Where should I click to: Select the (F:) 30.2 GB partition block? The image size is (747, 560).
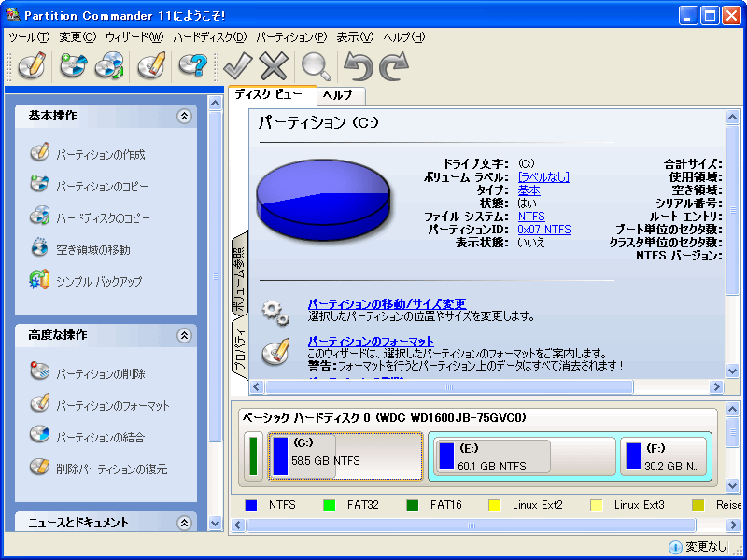[x=663, y=456]
